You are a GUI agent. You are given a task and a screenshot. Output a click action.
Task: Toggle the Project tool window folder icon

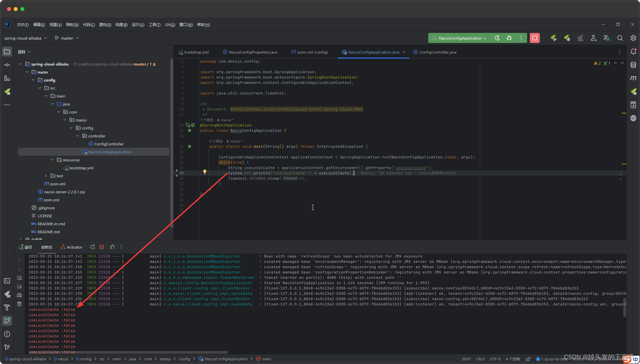[7, 52]
